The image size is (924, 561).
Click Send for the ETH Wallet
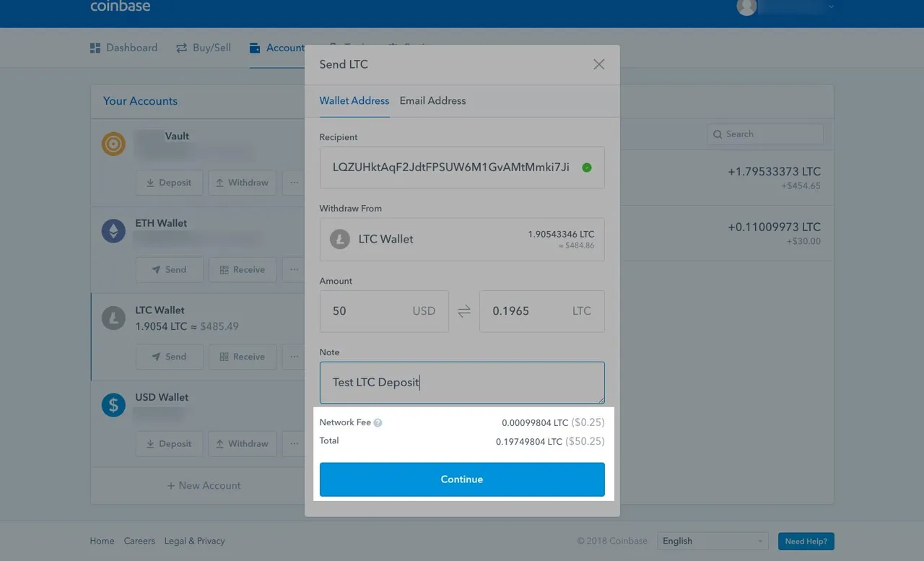click(169, 270)
